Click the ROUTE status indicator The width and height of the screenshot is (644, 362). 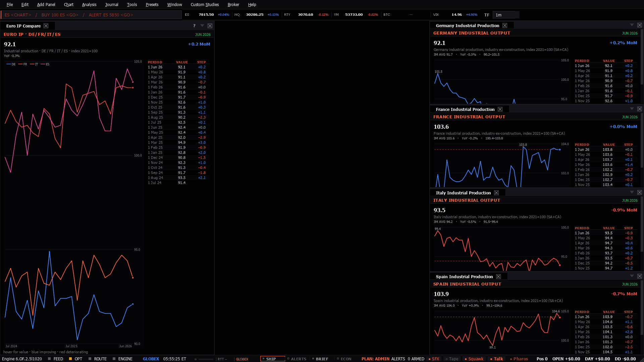coord(98,359)
